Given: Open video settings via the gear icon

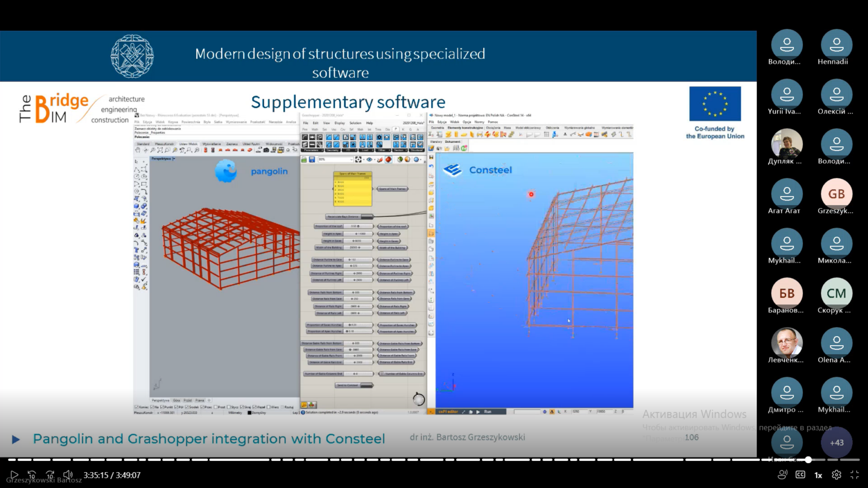Looking at the screenshot, I should click(836, 475).
